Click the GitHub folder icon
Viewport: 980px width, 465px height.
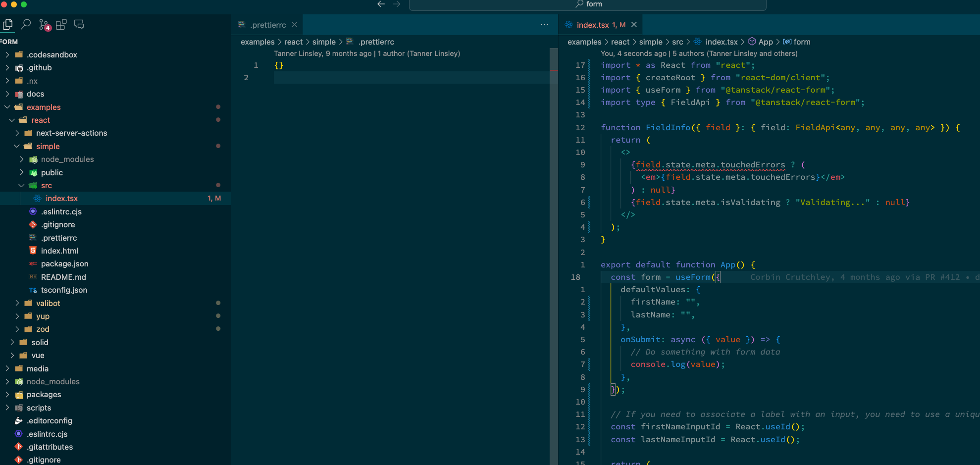pyautogui.click(x=19, y=68)
